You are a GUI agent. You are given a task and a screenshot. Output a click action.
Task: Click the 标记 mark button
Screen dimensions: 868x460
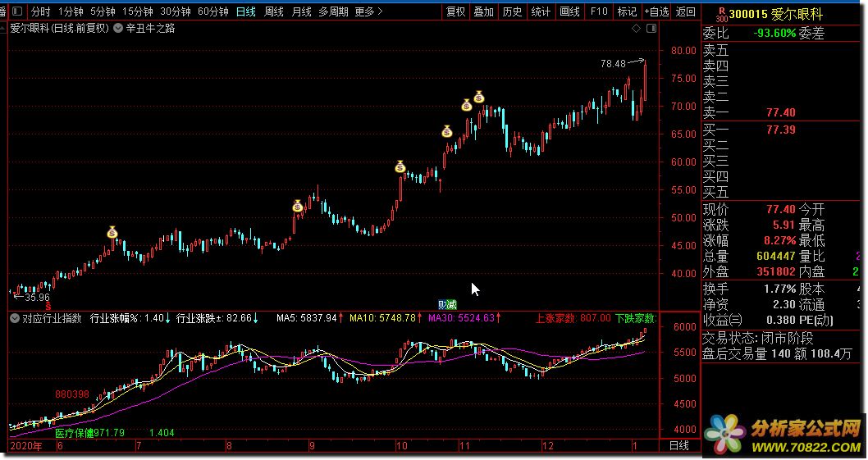tap(627, 11)
